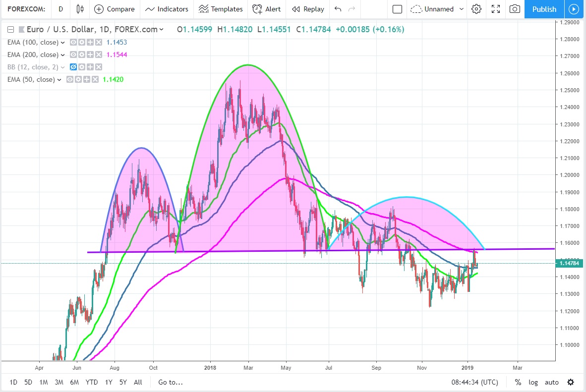Click the blue Publish button
Screen dimensions: 586x392
coord(544,9)
